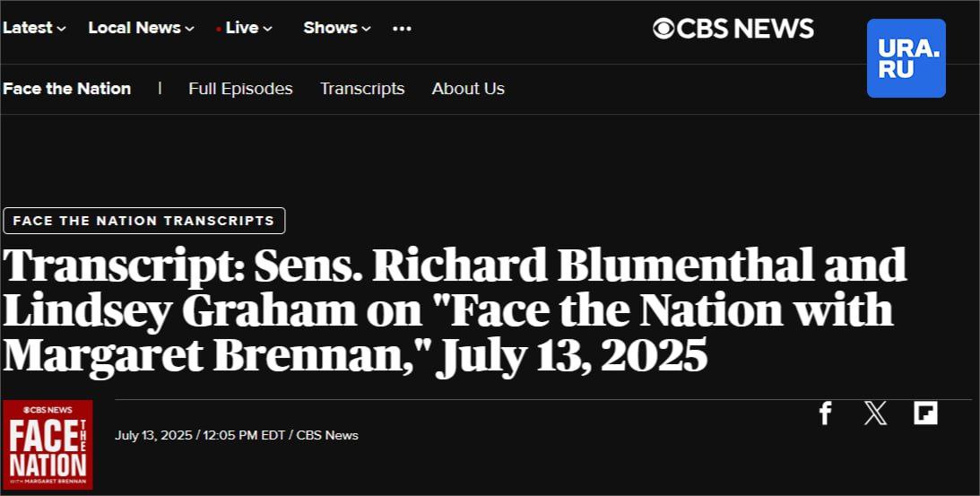Screen dimensions: 980x496
Task: Click the Face The Nation Transcripts tag
Action: [143, 221]
